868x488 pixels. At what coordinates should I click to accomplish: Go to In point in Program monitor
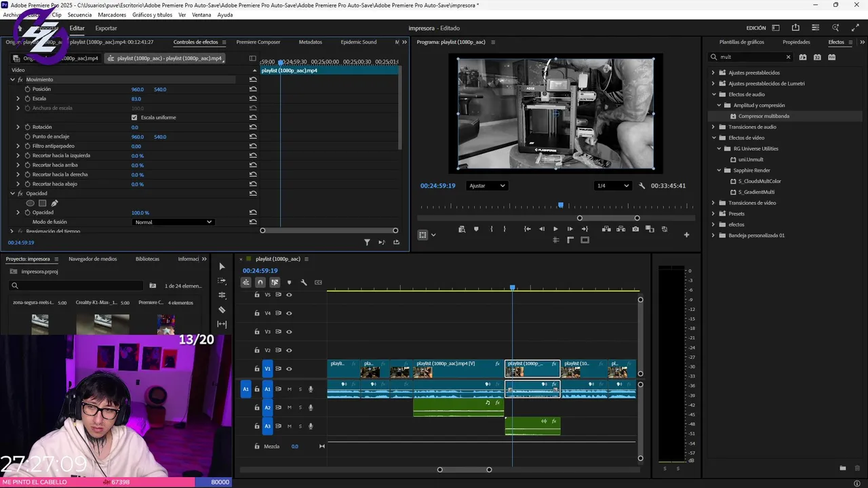(x=527, y=229)
